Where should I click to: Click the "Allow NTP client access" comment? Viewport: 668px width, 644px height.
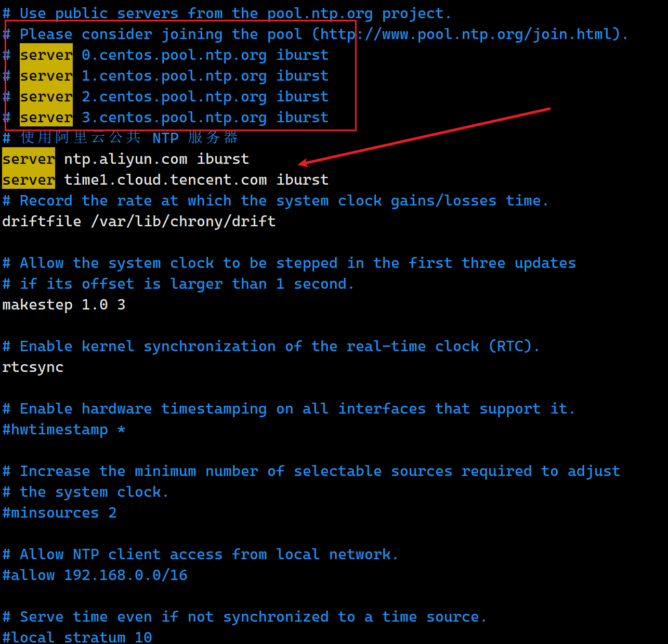200,555
